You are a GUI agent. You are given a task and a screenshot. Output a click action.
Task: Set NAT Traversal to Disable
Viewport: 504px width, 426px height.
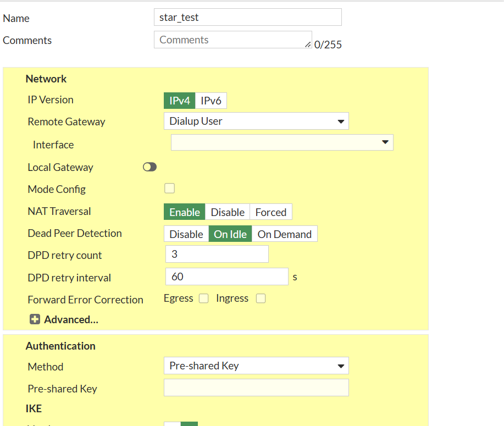pyautogui.click(x=228, y=212)
